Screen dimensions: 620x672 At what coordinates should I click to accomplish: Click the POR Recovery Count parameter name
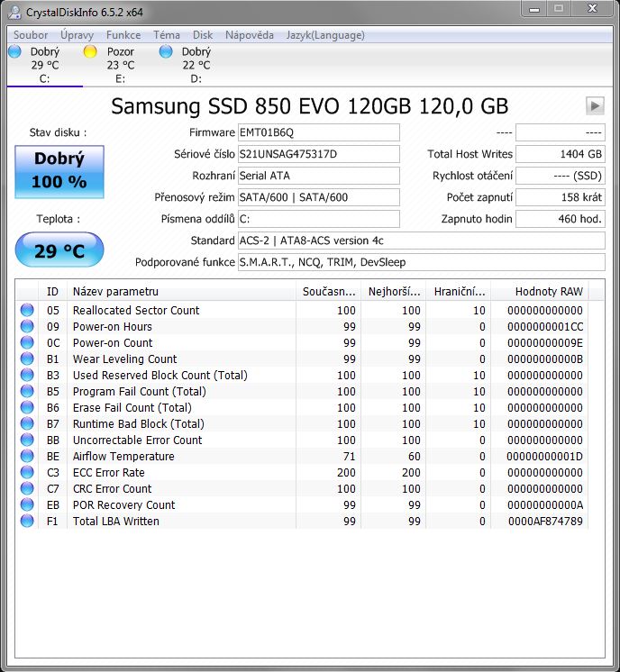(124, 504)
